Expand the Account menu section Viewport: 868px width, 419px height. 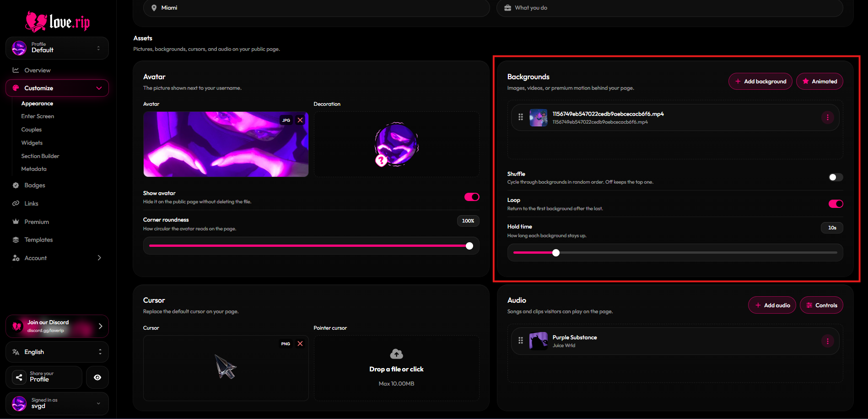[57, 258]
